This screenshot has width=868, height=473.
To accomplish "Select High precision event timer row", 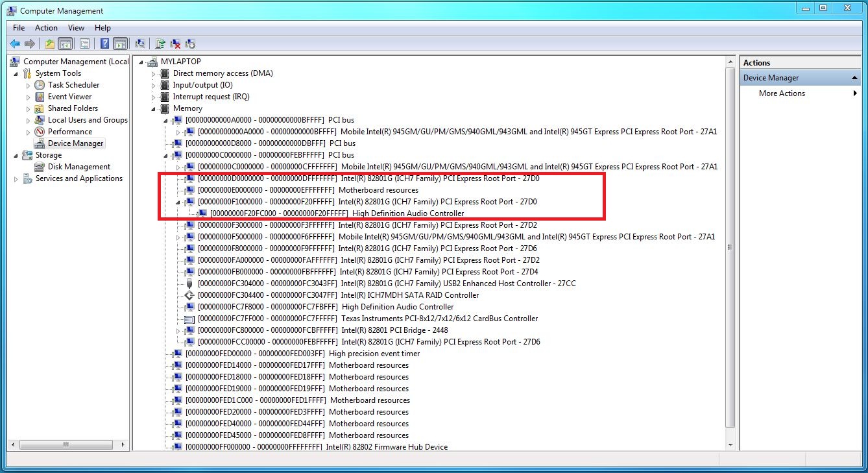I will click(302, 354).
